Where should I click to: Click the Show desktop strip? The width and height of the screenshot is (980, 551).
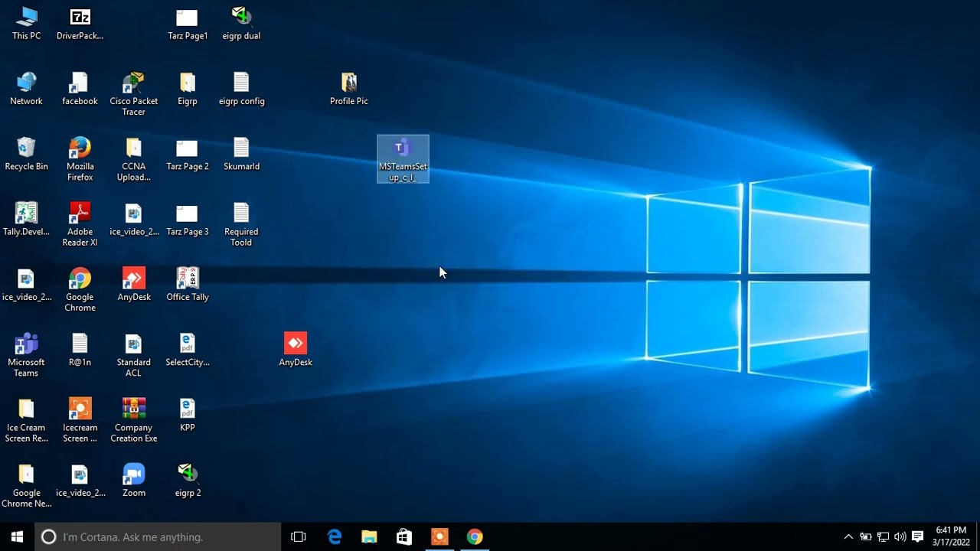(978, 536)
